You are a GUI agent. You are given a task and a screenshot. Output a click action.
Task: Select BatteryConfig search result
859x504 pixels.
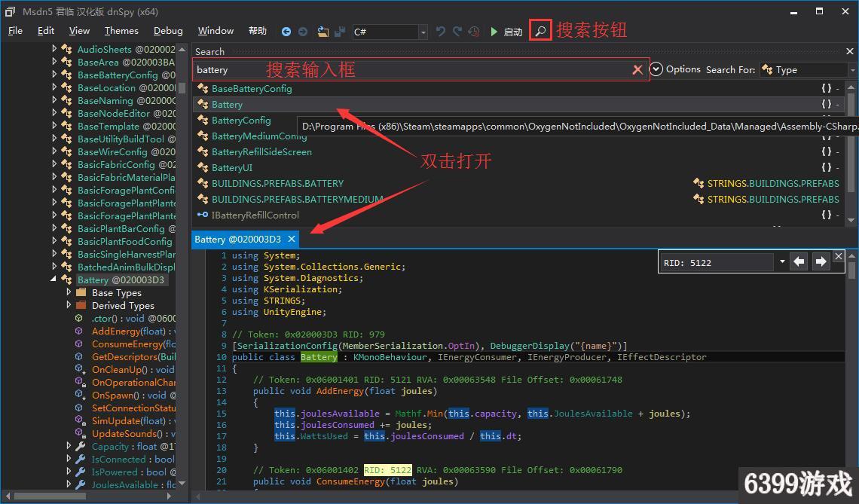[241, 120]
